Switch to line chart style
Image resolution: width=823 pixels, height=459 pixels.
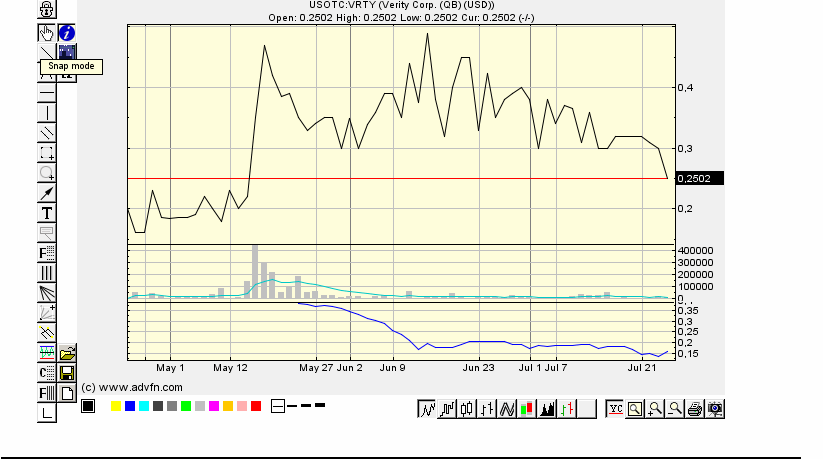(427, 409)
